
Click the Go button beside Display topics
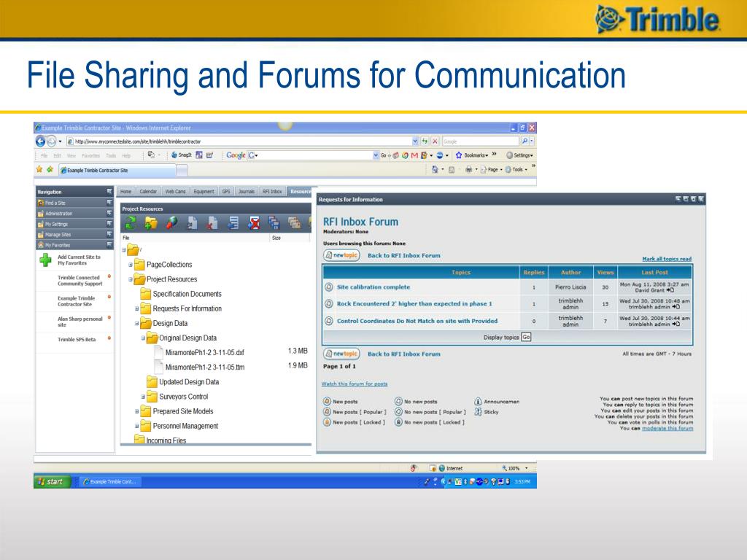526,337
